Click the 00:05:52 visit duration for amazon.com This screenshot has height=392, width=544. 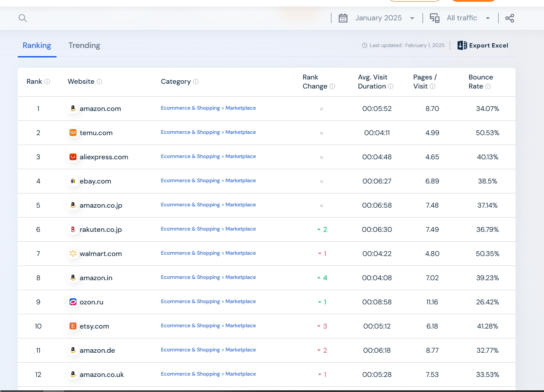(x=377, y=109)
